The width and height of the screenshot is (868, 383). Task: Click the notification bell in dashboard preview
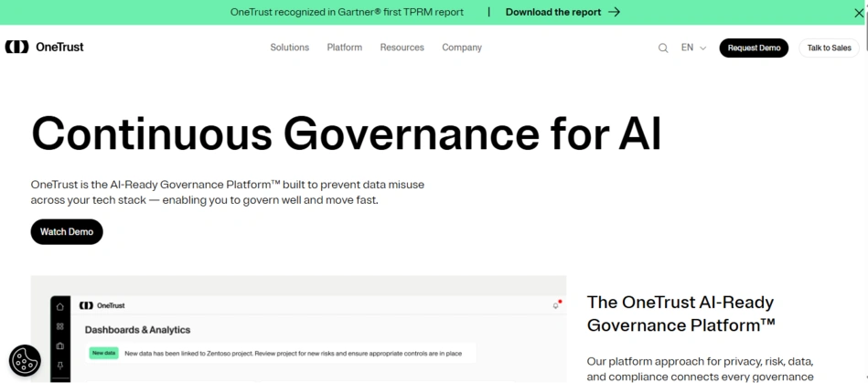556,305
